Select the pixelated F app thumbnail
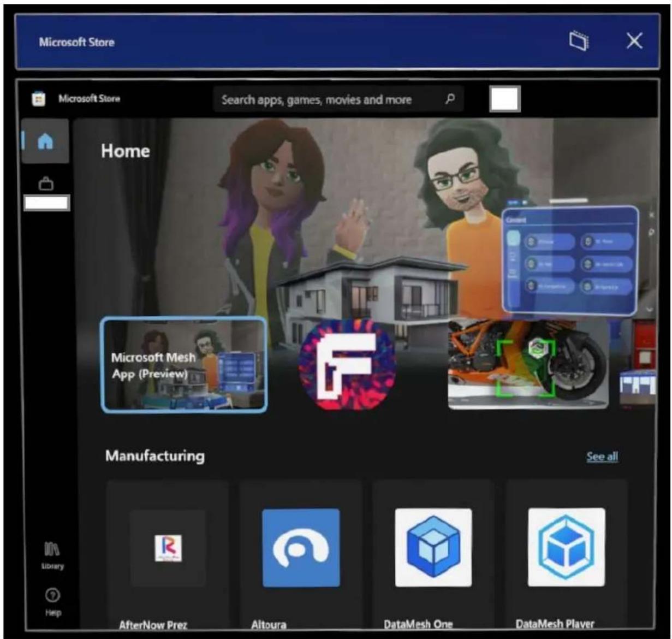 (347, 364)
